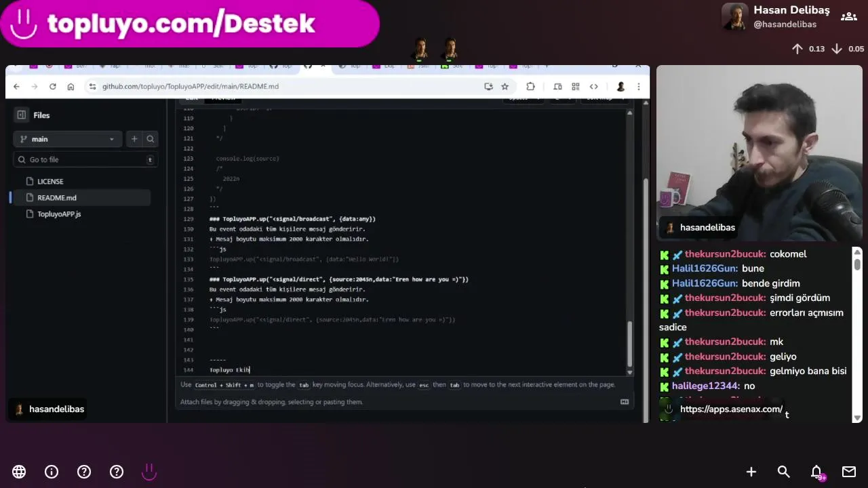
Task: Bookmark this page with the star
Action: (x=505, y=86)
